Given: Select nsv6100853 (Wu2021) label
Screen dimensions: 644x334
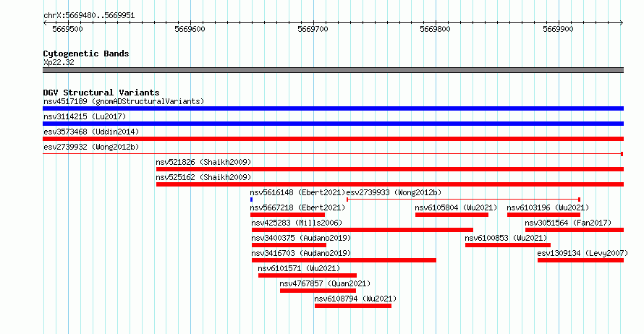Looking at the screenshot, I should [506, 238].
